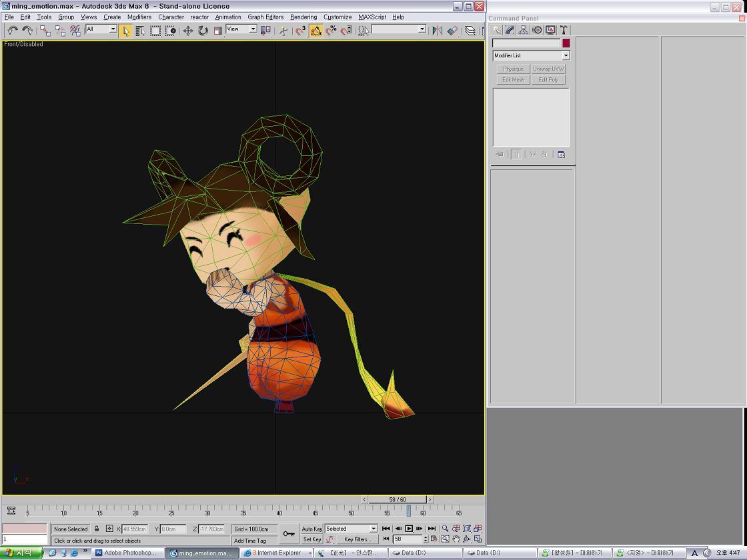Click the Mirror tool icon
Screen dimensions: 747x560
click(x=437, y=31)
